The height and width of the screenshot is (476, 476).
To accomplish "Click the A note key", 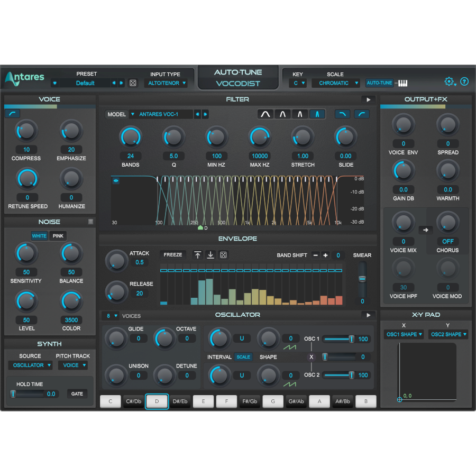I will [x=319, y=401].
